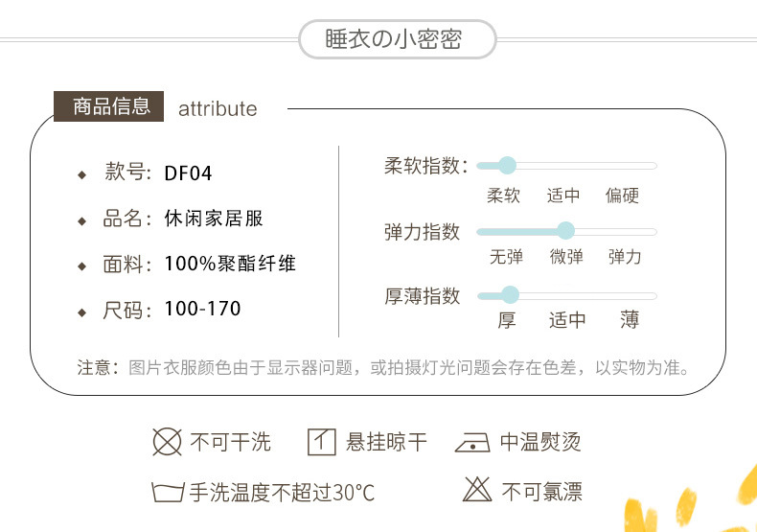This screenshot has height=532, width=757.
Task: Click the no dry clean icon
Action: 168,442
